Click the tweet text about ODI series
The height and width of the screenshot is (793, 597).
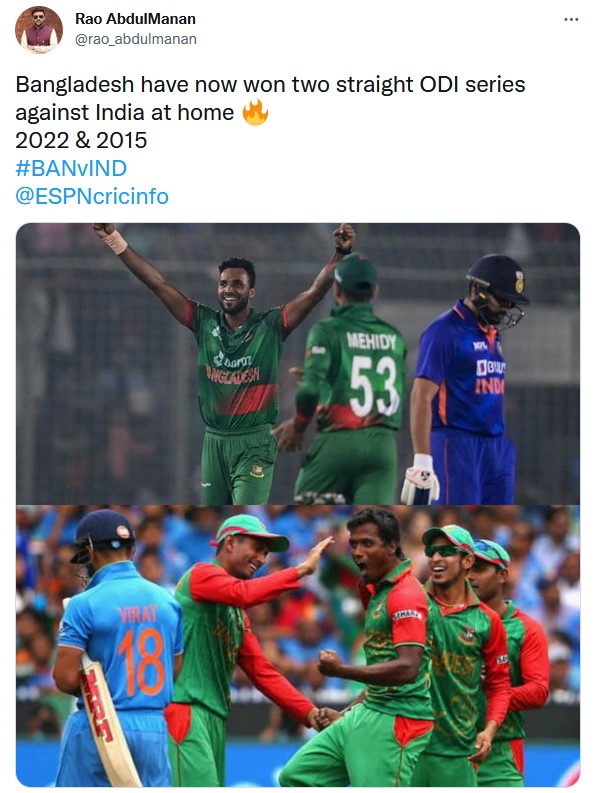270,98
